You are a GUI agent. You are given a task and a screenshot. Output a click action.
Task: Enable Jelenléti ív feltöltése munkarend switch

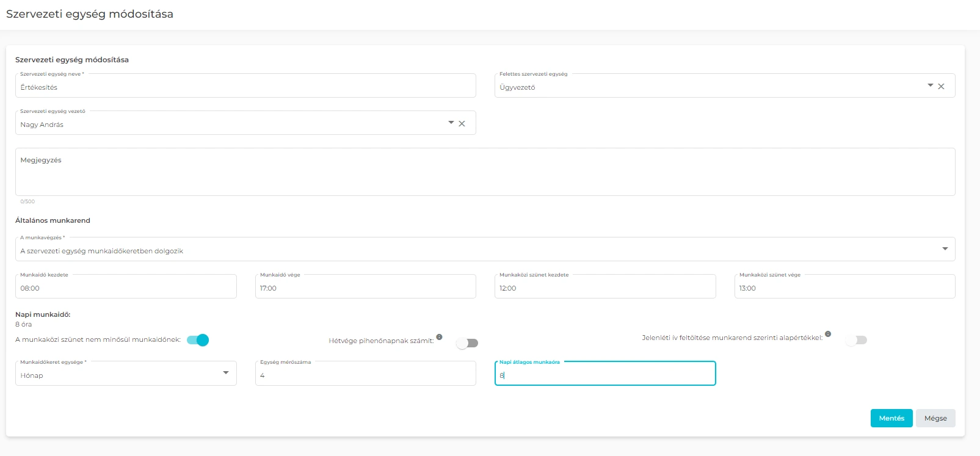pyautogui.click(x=856, y=340)
